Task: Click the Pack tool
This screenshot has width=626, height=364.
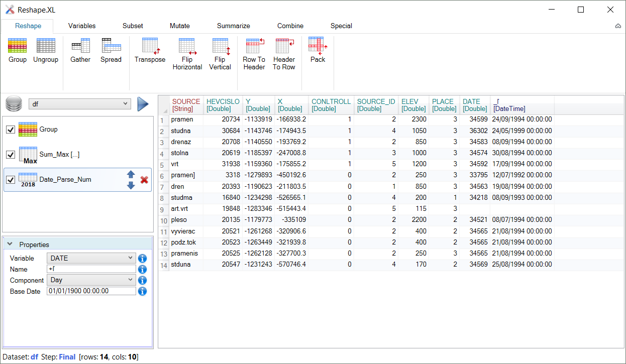Action: pos(318,50)
